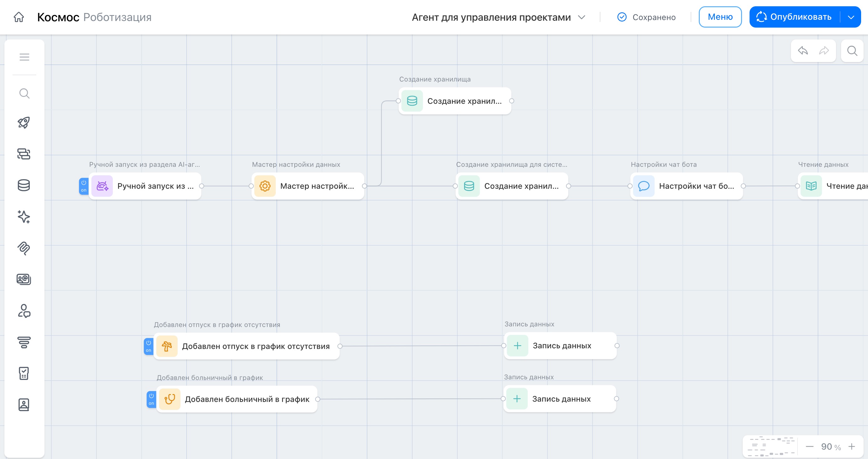This screenshot has height=459, width=868.
Task: Click the Роботизация section title
Action: [x=117, y=17]
